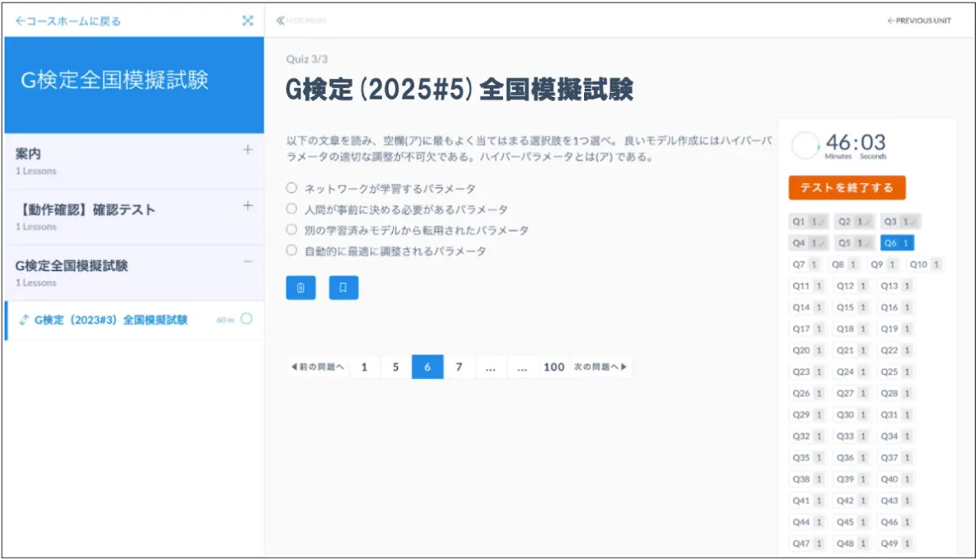
Task: Click the trash icon to clear answer
Action: click(x=301, y=287)
